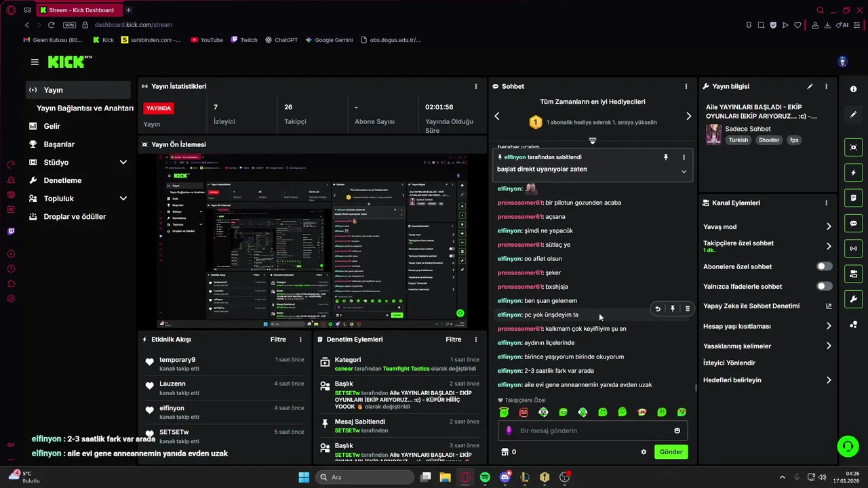Click the microphone icon in the chat input

coord(509,430)
